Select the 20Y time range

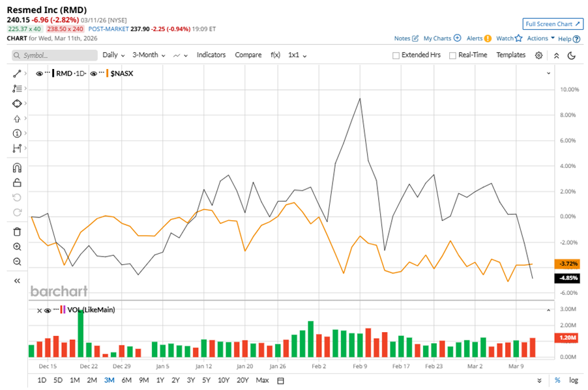coord(243,380)
